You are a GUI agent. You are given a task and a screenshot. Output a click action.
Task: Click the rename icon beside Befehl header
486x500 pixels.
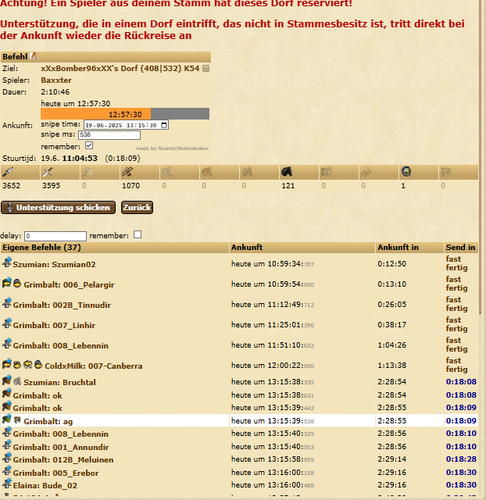pyautogui.click(x=33, y=56)
